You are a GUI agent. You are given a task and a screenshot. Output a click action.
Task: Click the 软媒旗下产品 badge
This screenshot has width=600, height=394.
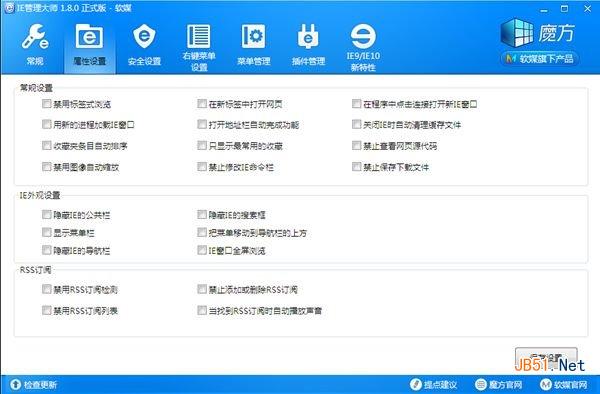(539, 59)
